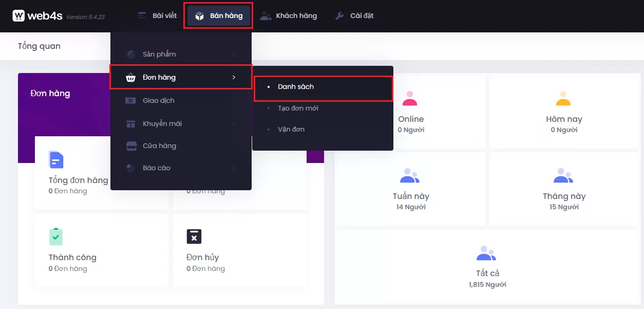
Task: Expand the Báo cáo submenu arrow
Action: [x=234, y=168]
